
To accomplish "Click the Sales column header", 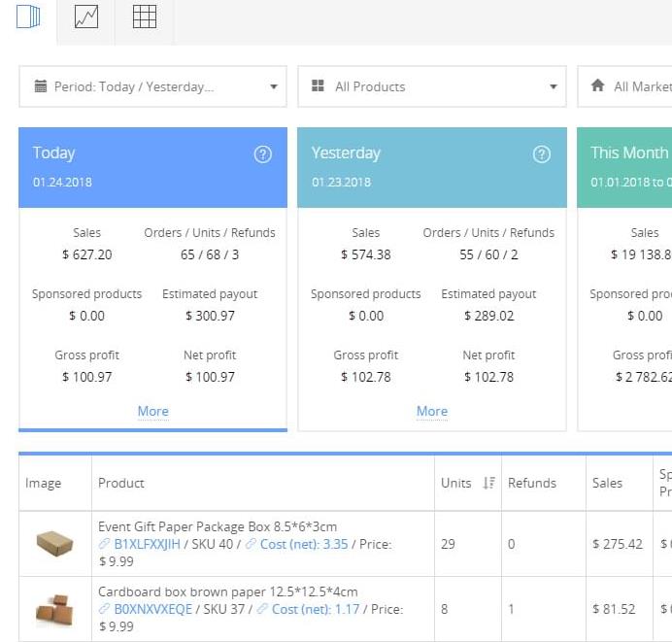I will [x=608, y=483].
